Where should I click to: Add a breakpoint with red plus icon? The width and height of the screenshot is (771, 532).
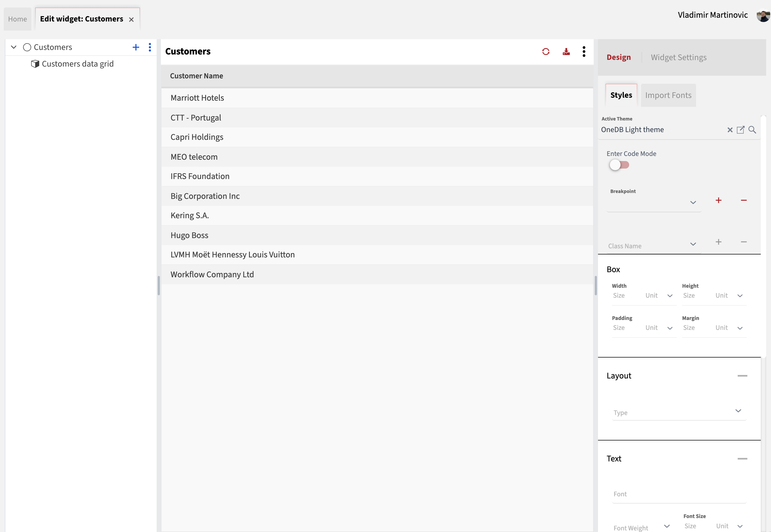point(719,200)
